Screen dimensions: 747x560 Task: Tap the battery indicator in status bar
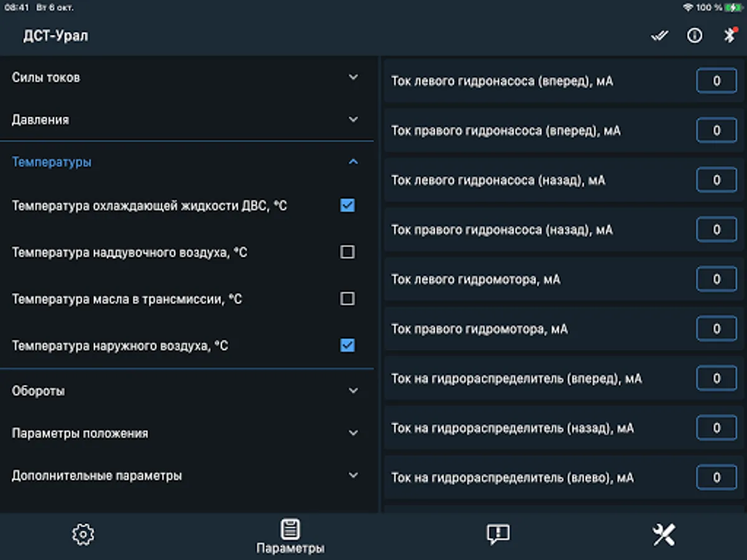pyautogui.click(x=732, y=7)
